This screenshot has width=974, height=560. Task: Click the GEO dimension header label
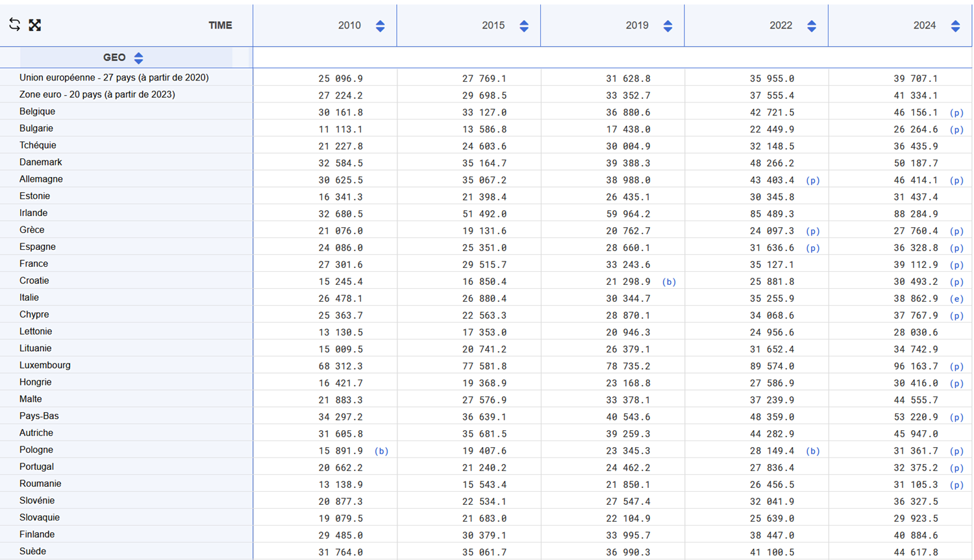click(x=114, y=58)
